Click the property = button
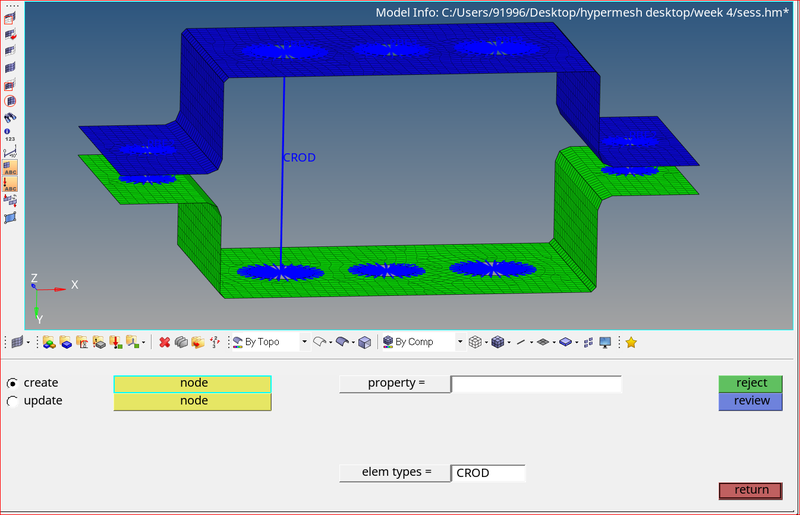Screen dimensions: 800x515 point(395,384)
